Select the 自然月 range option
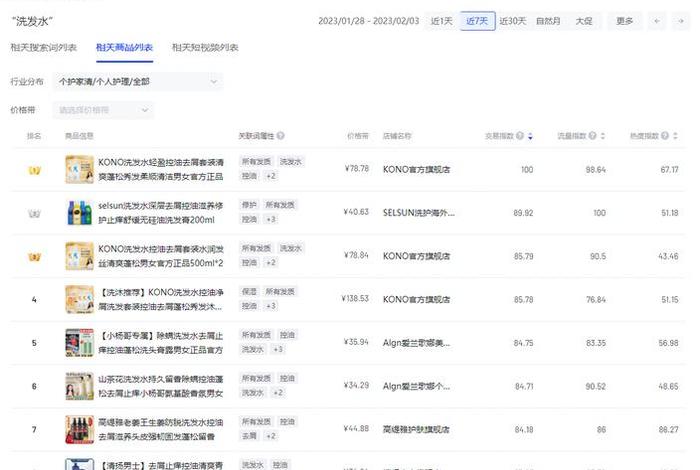The image size is (700, 470). (548, 21)
